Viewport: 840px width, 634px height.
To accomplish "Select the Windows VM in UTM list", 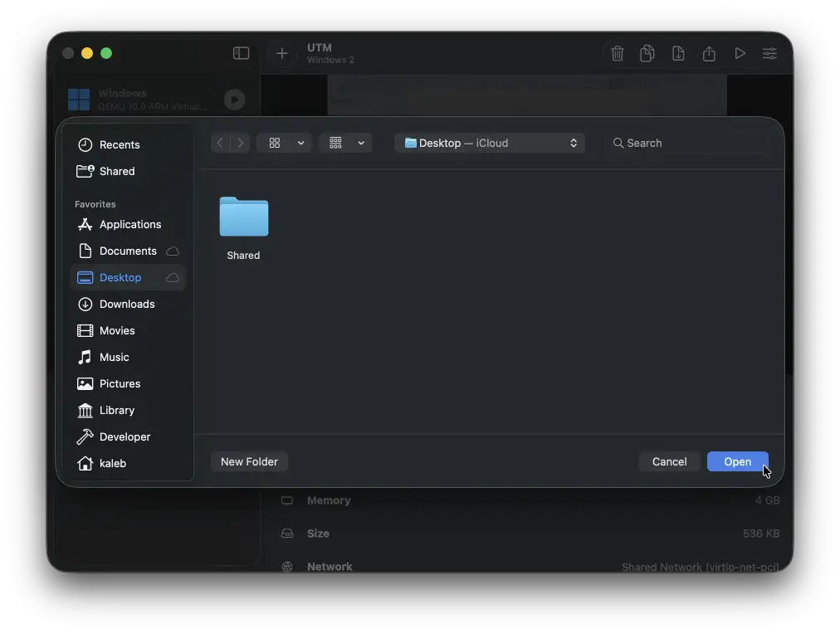I will [x=157, y=100].
